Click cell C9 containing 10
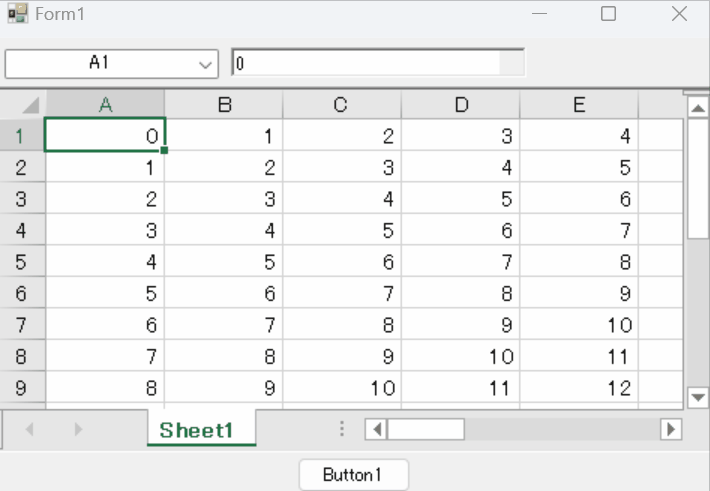This screenshot has width=710, height=491. [342, 387]
